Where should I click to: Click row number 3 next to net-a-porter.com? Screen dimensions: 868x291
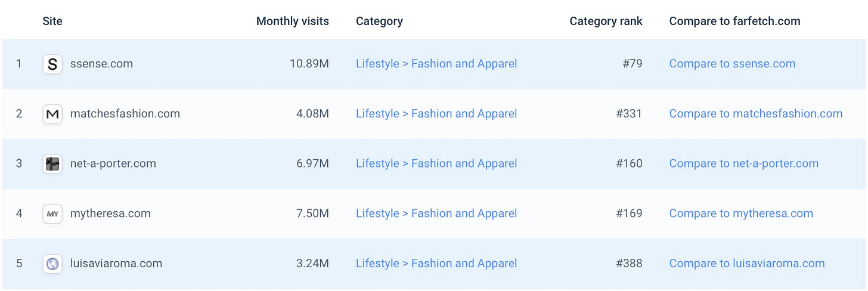(x=19, y=163)
